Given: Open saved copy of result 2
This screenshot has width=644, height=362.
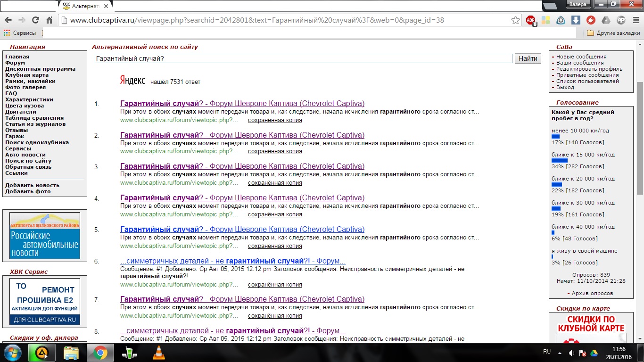Looking at the screenshot, I should pos(275,151).
